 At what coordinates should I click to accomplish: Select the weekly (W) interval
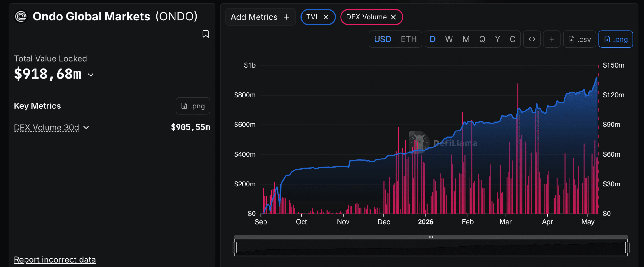pos(449,39)
